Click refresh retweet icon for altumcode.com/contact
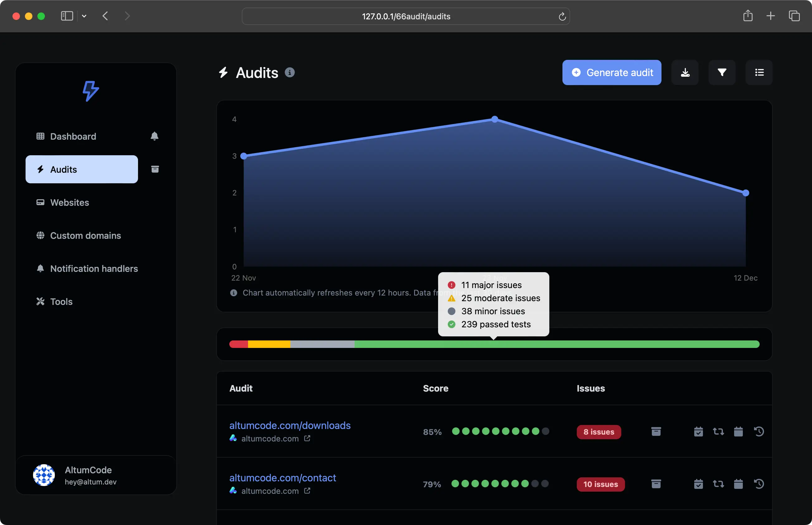 click(x=718, y=484)
